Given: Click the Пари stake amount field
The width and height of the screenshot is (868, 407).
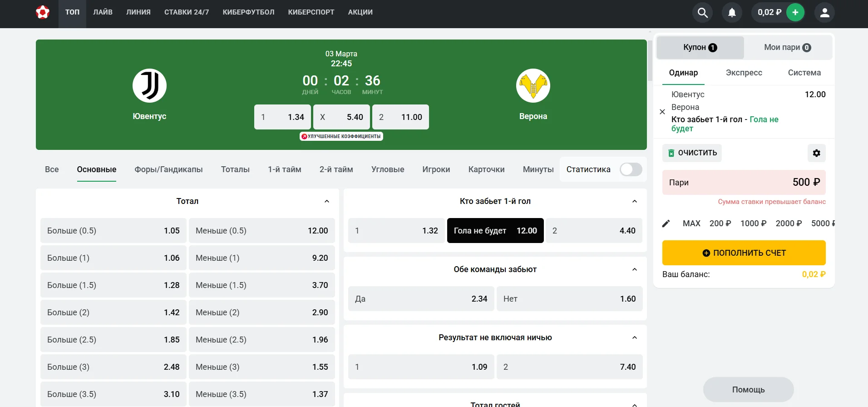Looking at the screenshot, I should 744,183.
